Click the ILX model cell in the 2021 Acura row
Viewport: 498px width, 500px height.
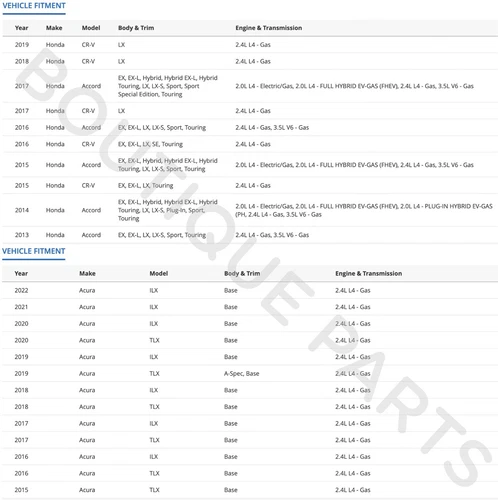point(154,307)
